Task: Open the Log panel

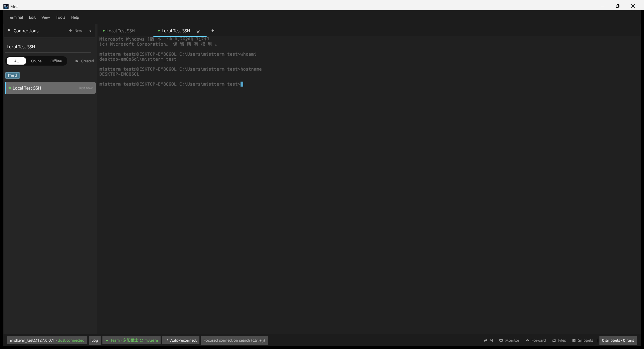Action: coord(95,340)
